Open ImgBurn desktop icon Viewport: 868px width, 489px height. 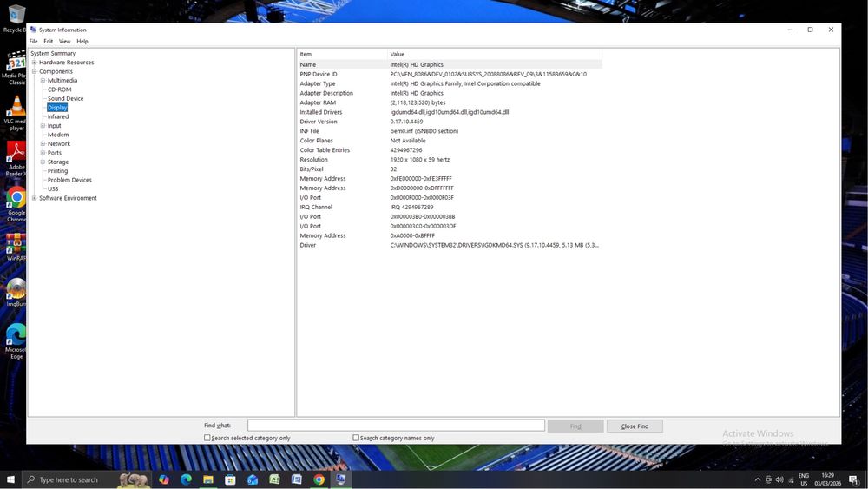(x=16, y=293)
